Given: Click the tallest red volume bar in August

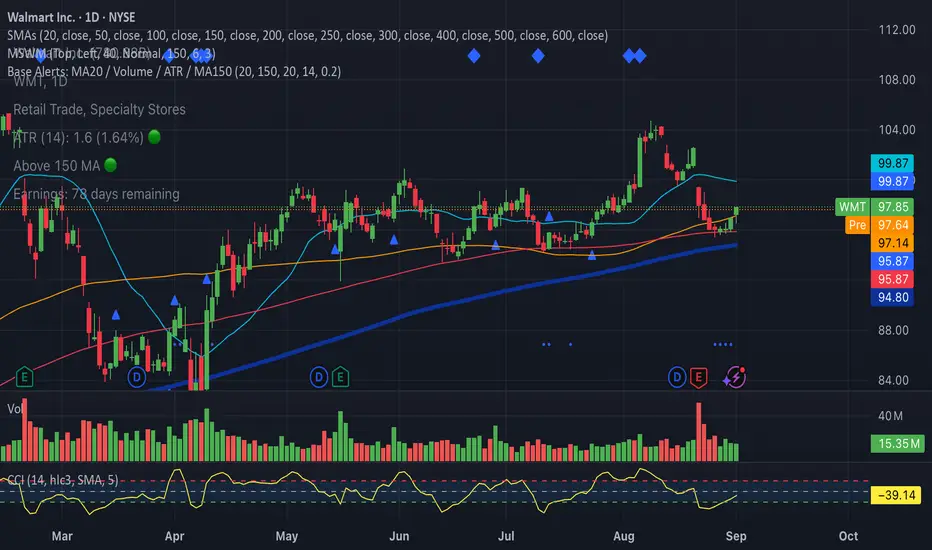Looking at the screenshot, I should (699, 432).
